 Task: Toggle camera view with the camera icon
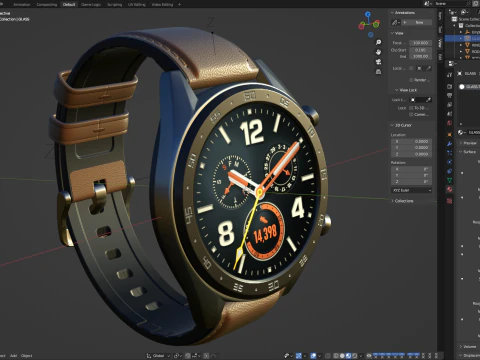pyautogui.click(x=378, y=62)
